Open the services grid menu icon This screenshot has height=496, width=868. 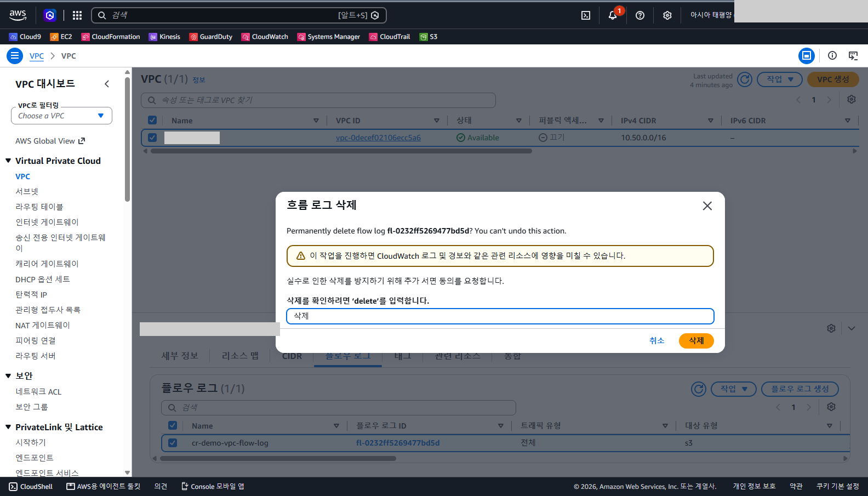(x=77, y=15)
